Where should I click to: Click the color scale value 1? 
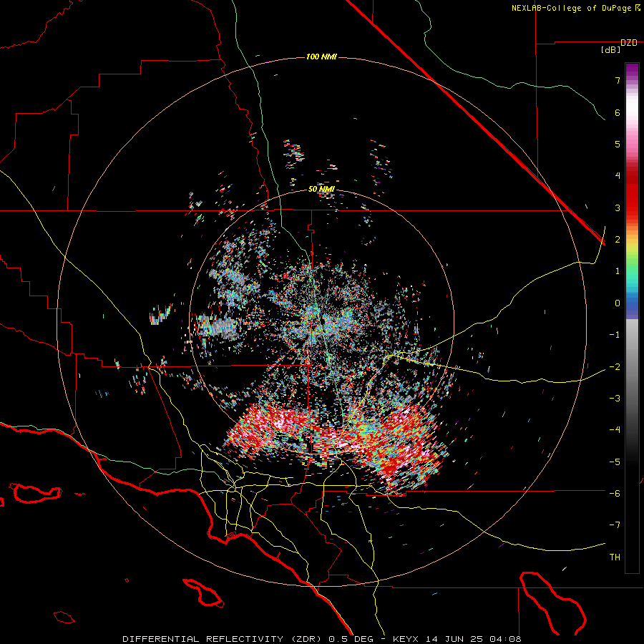[618, 271]
